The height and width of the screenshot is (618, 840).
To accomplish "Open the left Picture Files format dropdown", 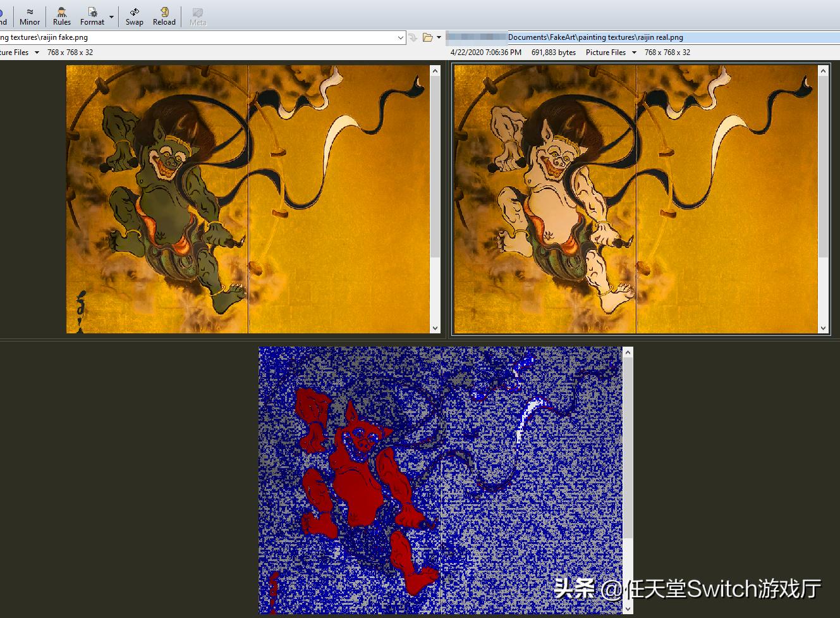I will (x=20, y=53).
